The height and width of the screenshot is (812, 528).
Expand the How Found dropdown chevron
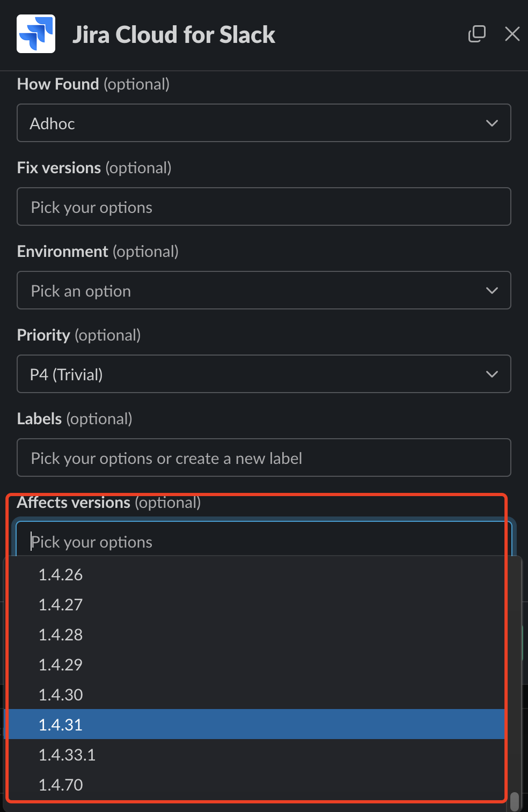[492, 123]
